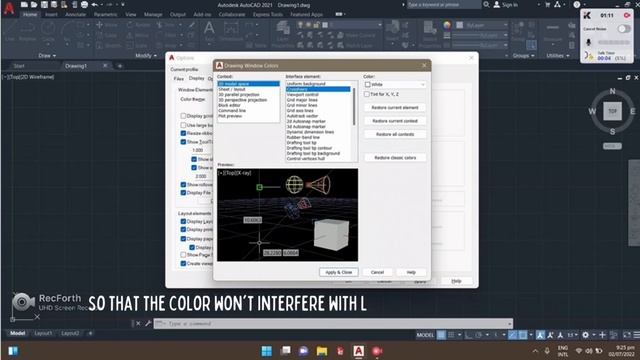Image resolution: width=640 pixels, height=360 pixels.
Task: Open AutoCAD from the Windows taskbar
Action: [x=358, y=351]
